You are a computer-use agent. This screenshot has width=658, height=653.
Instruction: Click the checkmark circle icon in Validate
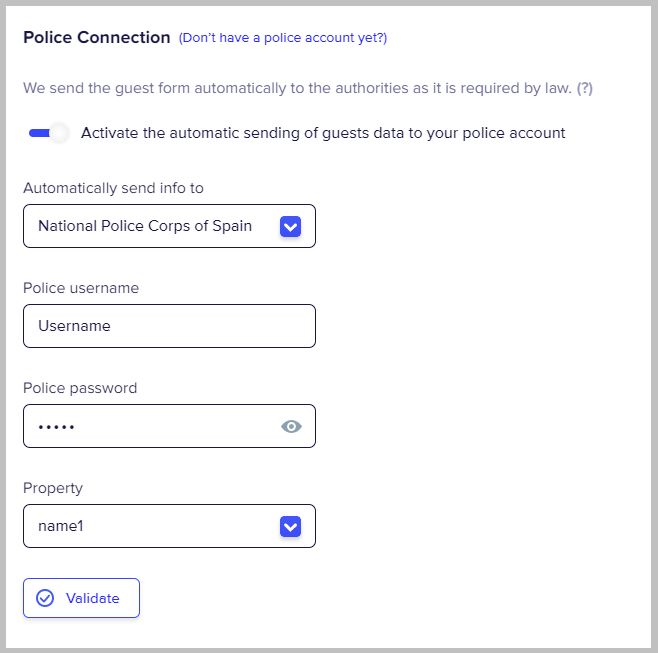(45, 598)
